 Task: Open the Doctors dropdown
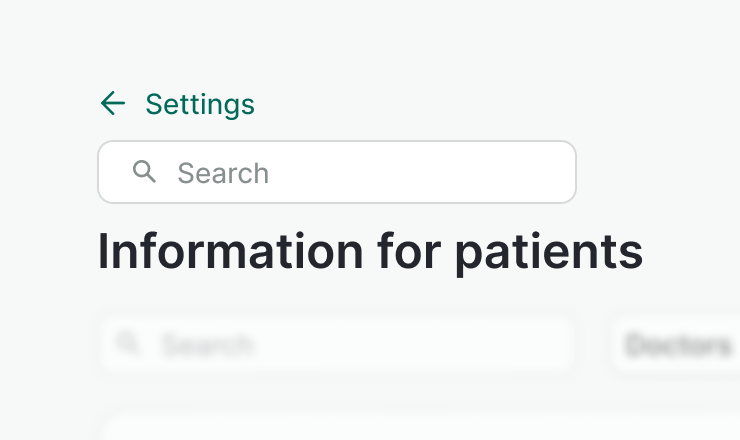678,346
